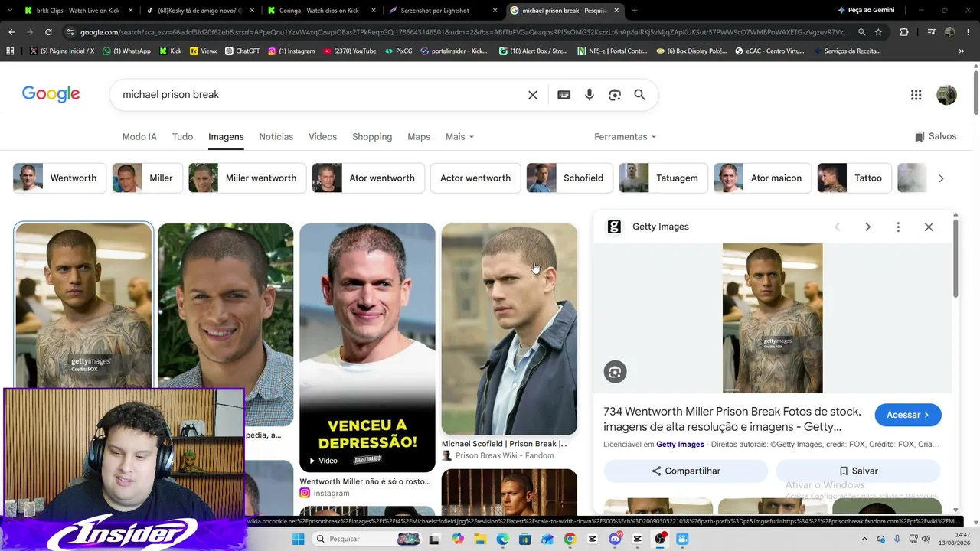The width and height of the screenshot is (980, 551).
Task: Filter by the Ator maicon chip
Action: point(762,178)
